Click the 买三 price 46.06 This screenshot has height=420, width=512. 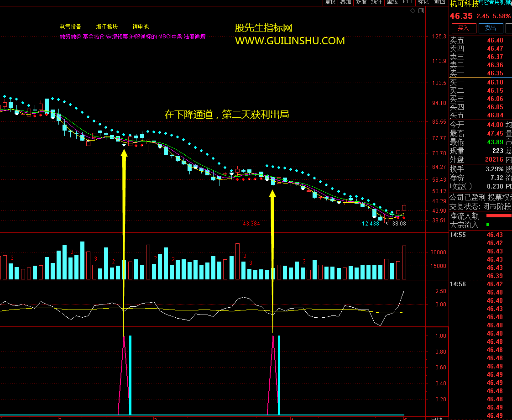(495, 99)
